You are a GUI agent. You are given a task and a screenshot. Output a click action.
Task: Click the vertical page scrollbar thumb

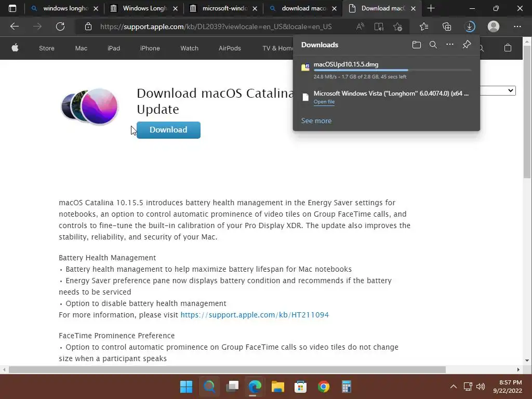click(527, 112)
